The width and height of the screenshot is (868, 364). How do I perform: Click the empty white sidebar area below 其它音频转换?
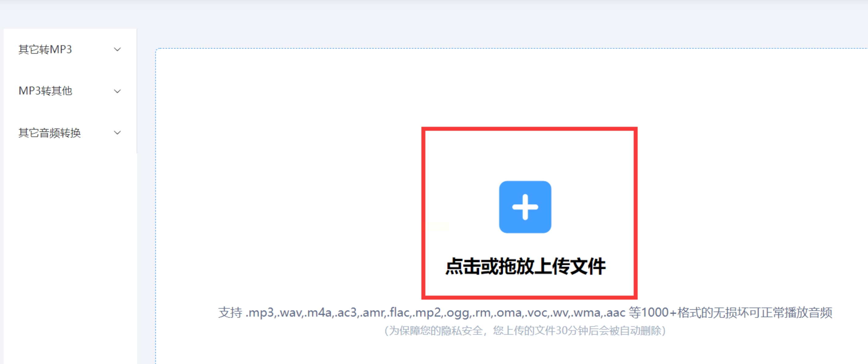point(70,256)
